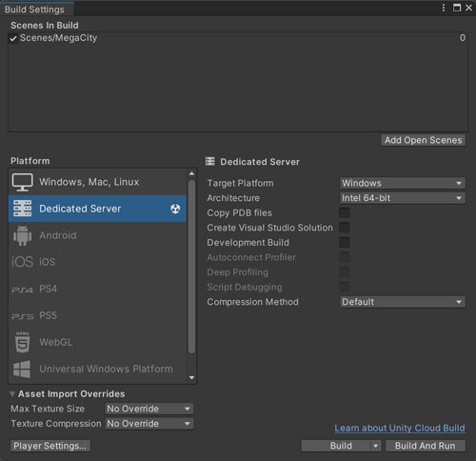
Task: Open the Build Settings three-dot options menu
Action: coord(444,8)
